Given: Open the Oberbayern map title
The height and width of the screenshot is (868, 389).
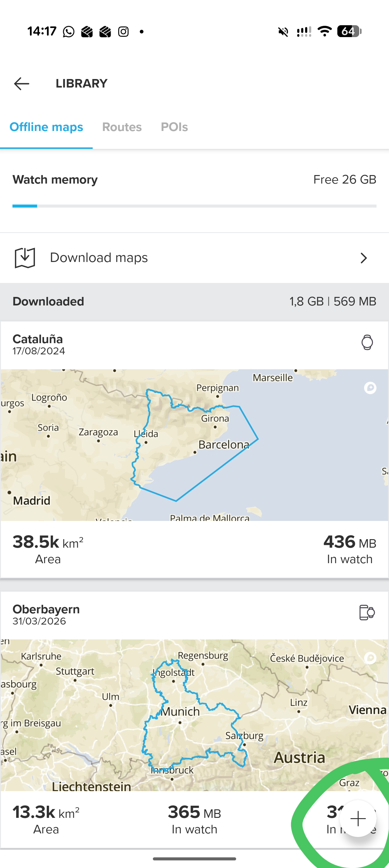Looking at the screenshot, I should 46,609.
